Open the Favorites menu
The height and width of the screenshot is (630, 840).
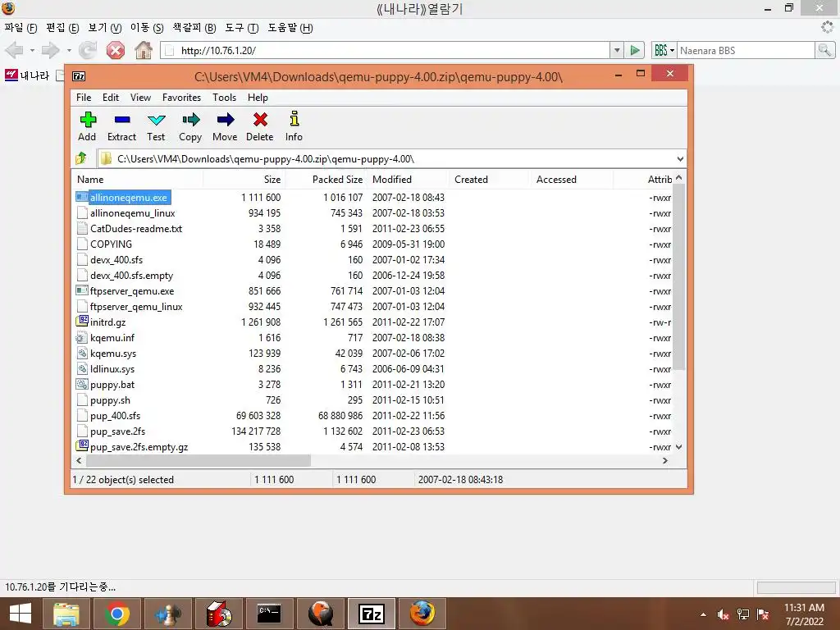[x=181, y=98]
